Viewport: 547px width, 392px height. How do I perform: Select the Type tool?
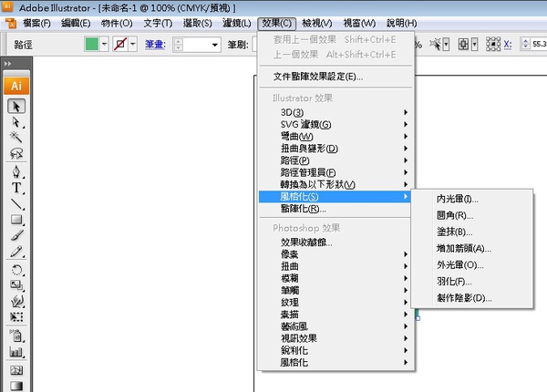point(16,188)
